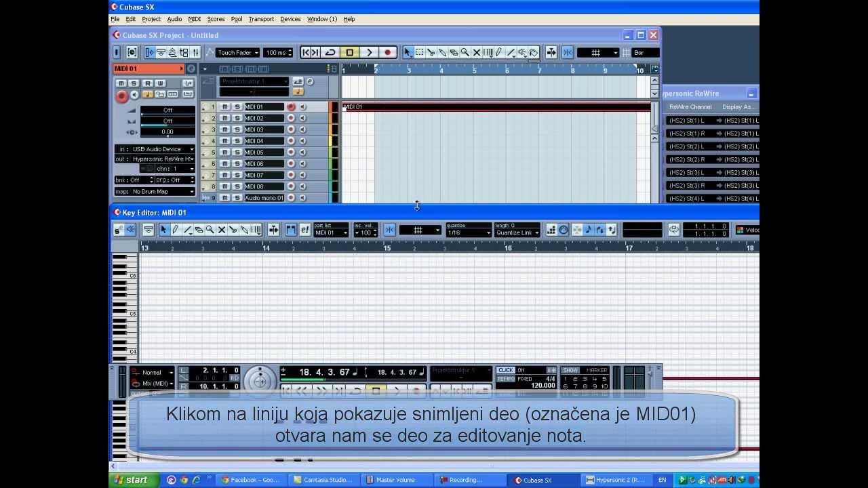This screenshot has width=868, height=488.
Task: Select Mute X tool in Key Editor
Action: point(221,230)
